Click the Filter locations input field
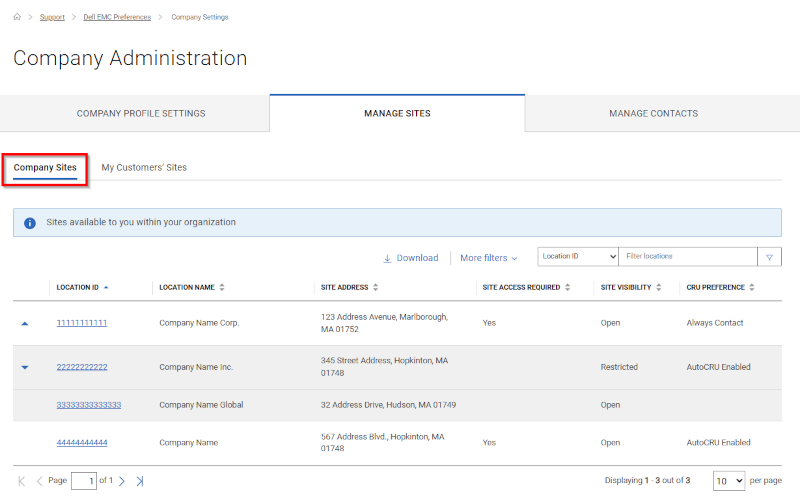 pos(687,257)
